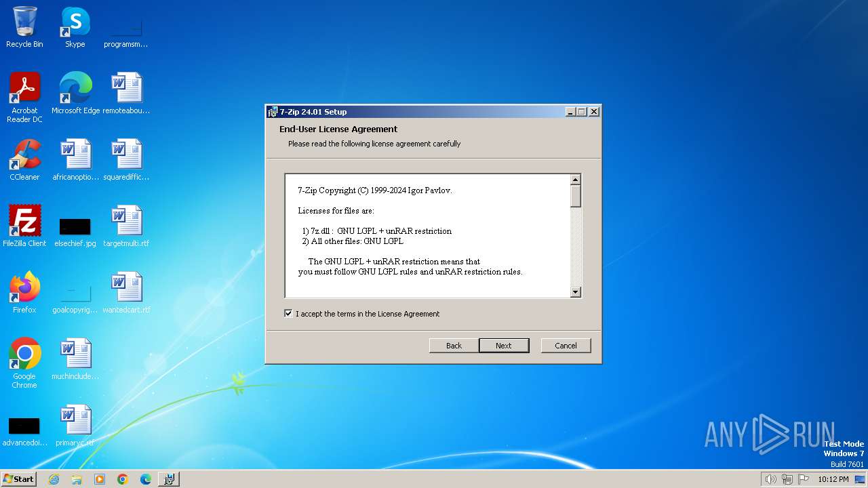
Task: Open Internet Explorer from the taskbar
Action: coord(54,479)
